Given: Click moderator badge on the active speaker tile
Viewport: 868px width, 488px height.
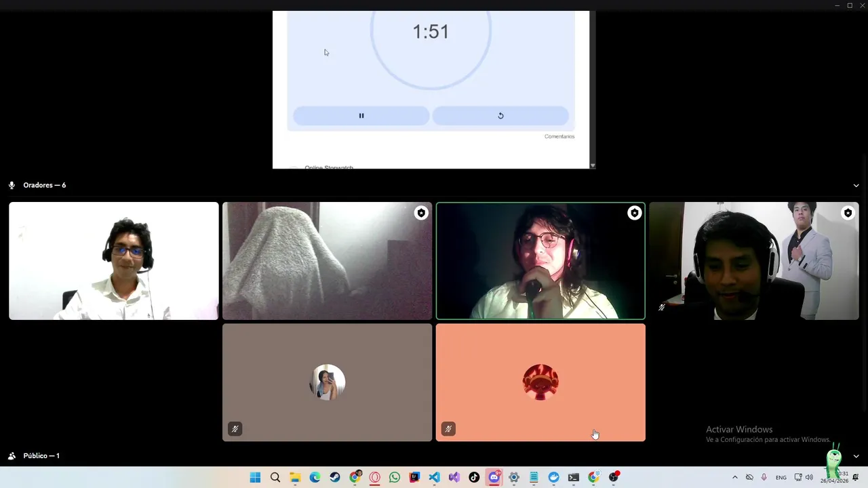Looking at the screenshot, I should coord(634,213).
